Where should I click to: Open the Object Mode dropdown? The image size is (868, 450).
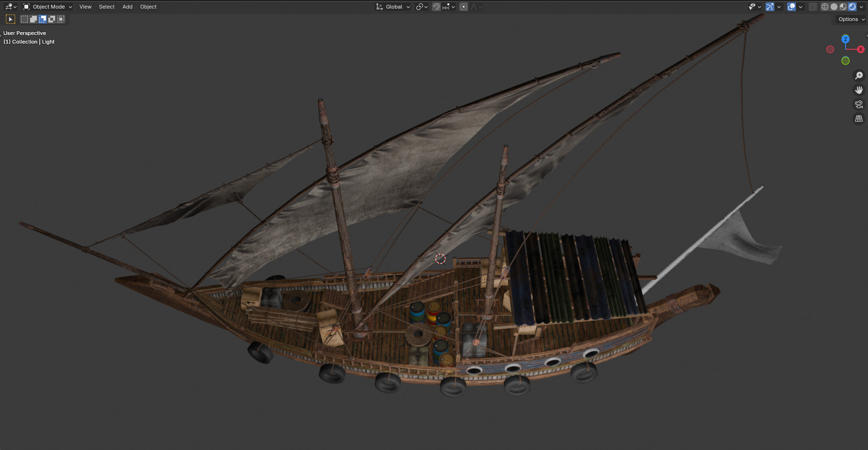[x=47, y=7]
